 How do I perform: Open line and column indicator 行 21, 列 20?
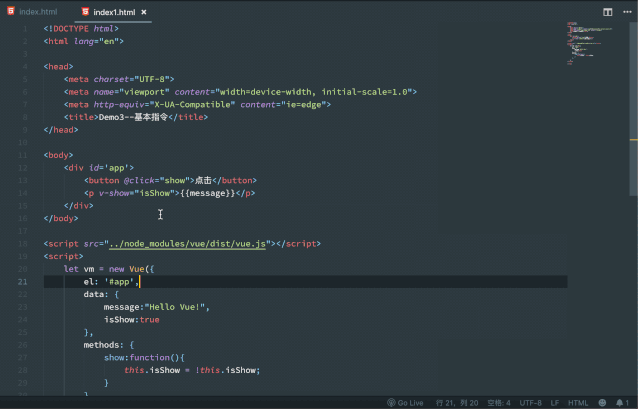click(457, 402)
